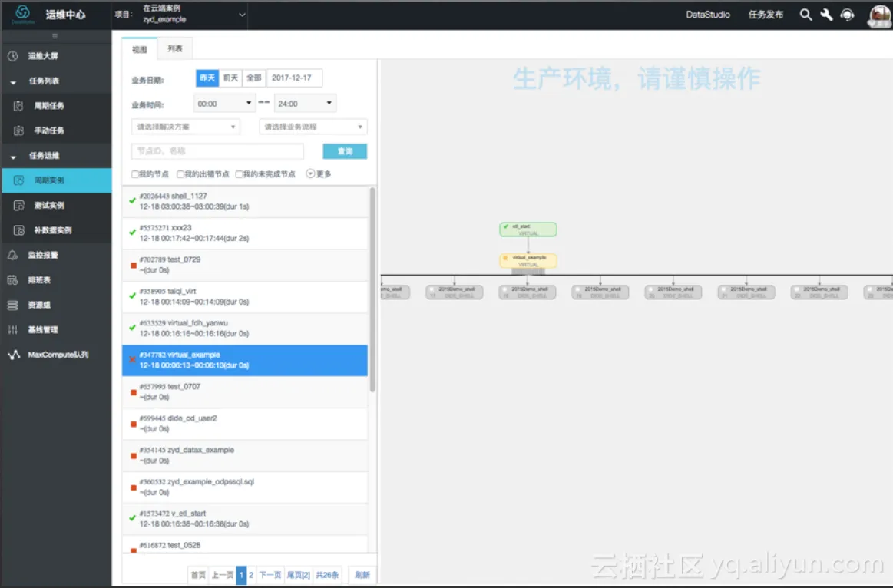This screenshot has height=588, width=893.
Task: Click the DataWorks logo icon
Action: (x=23, y=14)
